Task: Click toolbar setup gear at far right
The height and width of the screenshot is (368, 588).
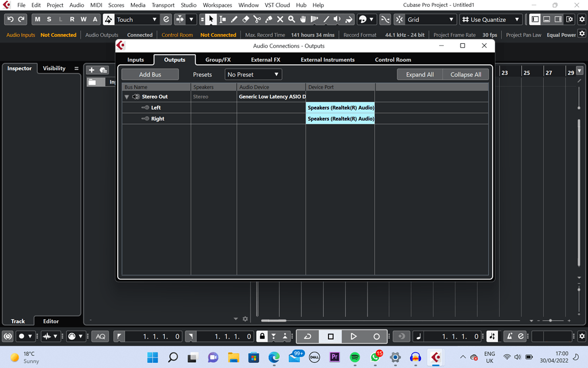Action: tap(582, 20)
